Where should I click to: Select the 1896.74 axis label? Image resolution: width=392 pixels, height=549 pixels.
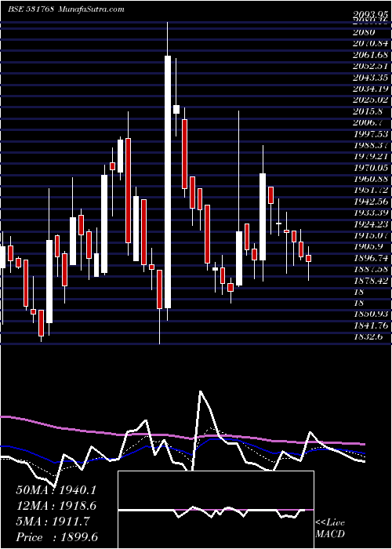(371, 258)
